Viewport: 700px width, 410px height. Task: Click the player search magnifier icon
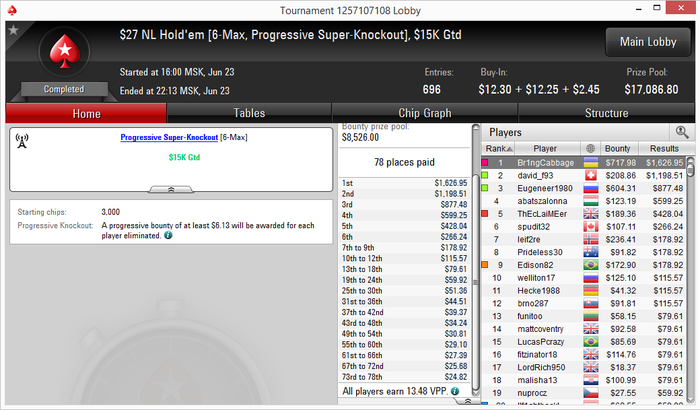click(682, 132)
